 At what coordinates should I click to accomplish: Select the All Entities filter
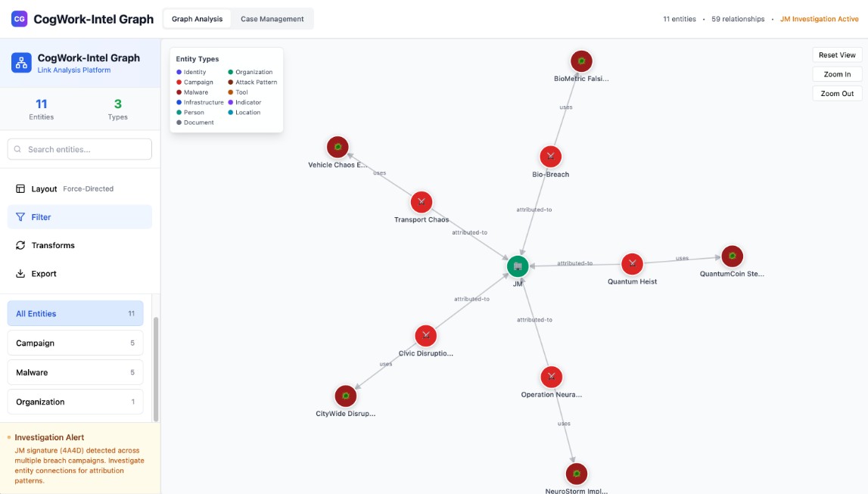(x=75, y=313)
